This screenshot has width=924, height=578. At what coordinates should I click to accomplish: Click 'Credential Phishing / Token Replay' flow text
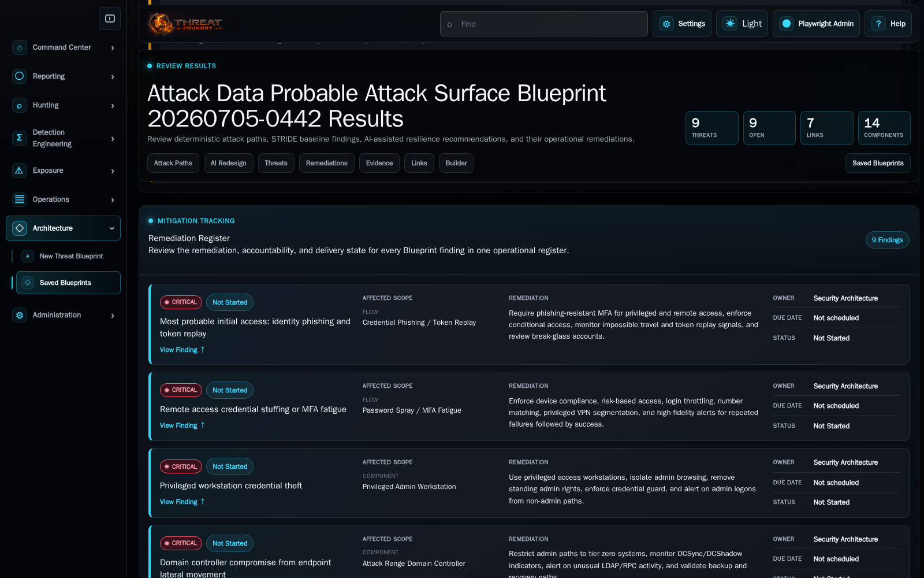(419, 323)
